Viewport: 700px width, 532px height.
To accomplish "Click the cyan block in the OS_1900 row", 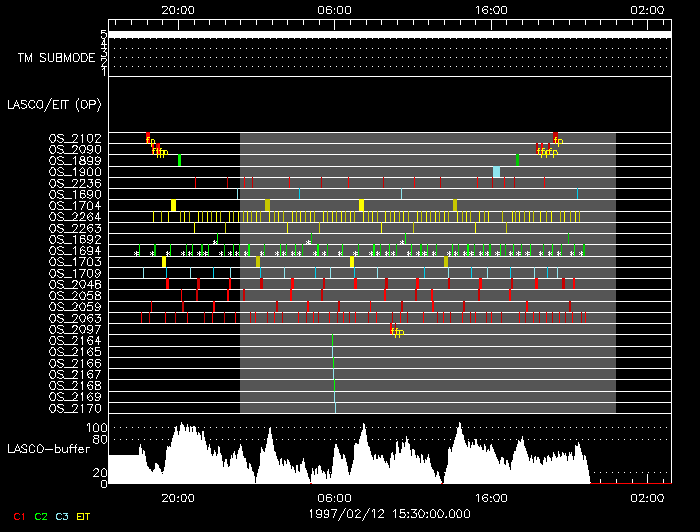I will coord(496,172).
